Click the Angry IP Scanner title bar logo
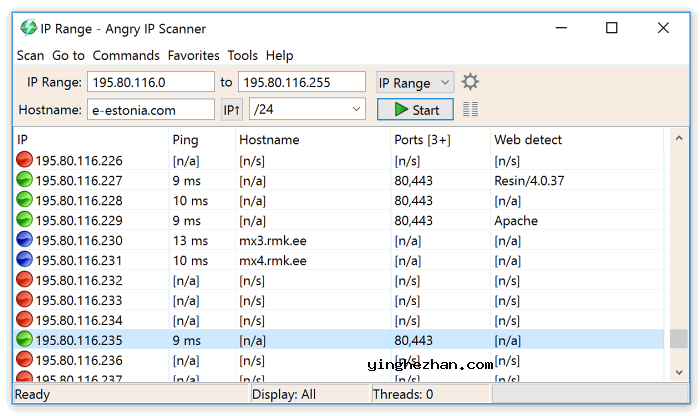 pyautogui.click(x=28, y=28)
